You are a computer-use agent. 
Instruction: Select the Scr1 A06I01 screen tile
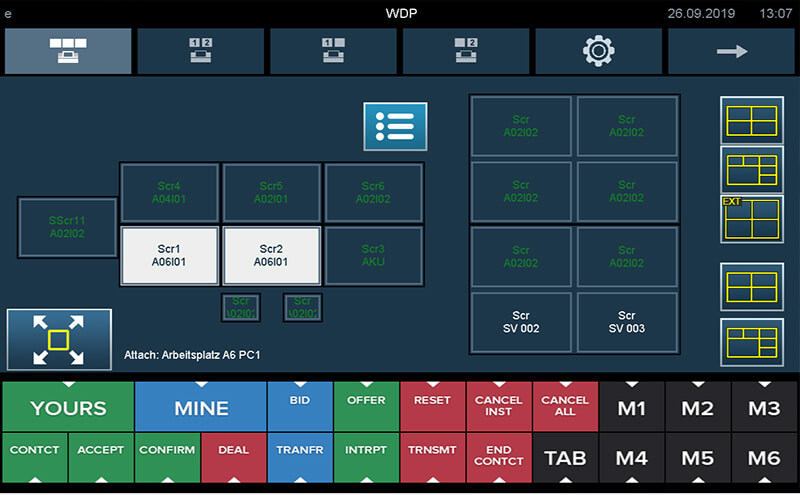coord(169,256)
